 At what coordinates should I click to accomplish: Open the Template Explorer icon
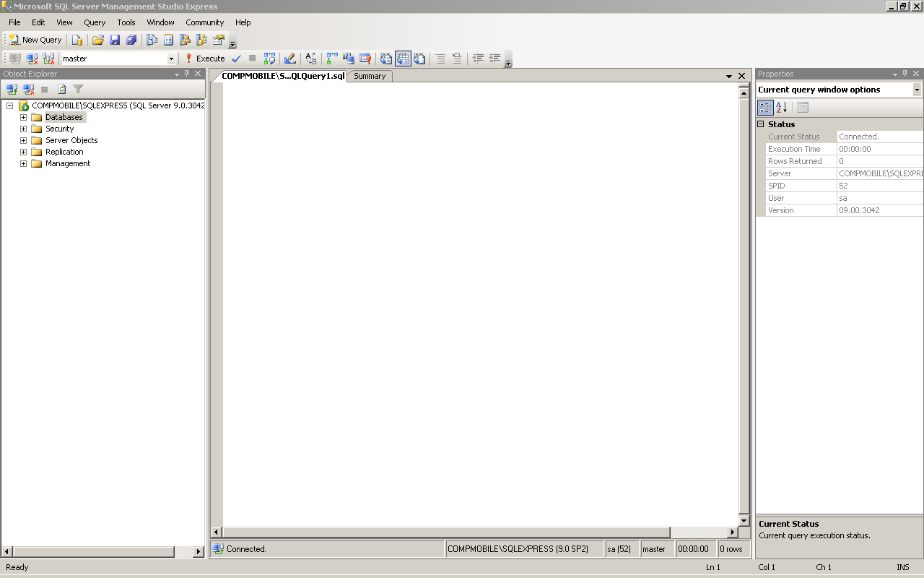(202, 40)
